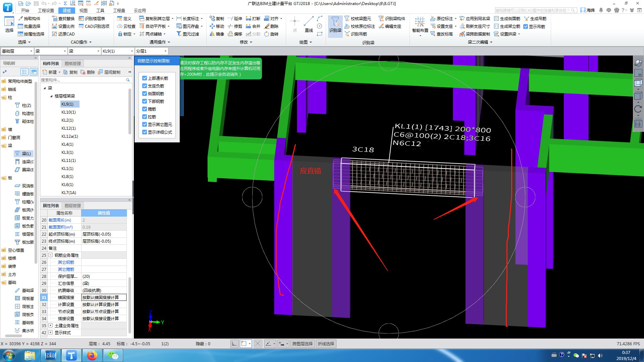644x362 pixels.
Task: Click the 拾取构件 pick component tool
Action: coord(29,18)
